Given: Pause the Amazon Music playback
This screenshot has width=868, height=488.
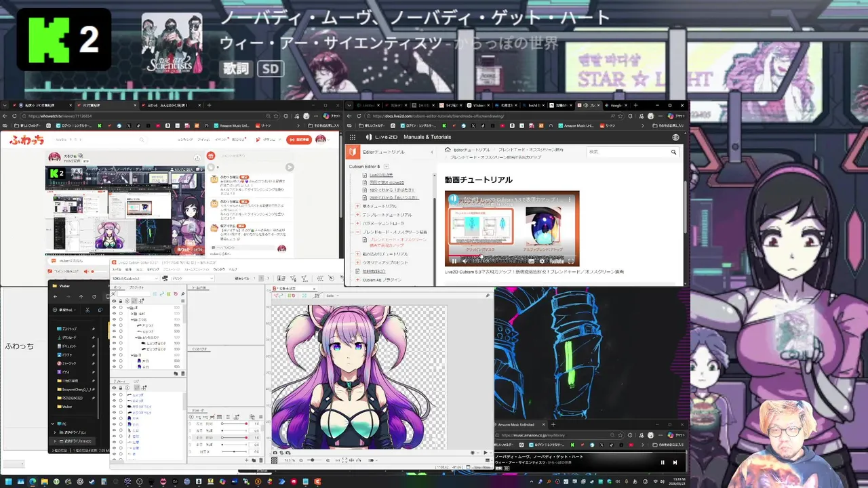Looking at the screenshot, I should [663, 462].
